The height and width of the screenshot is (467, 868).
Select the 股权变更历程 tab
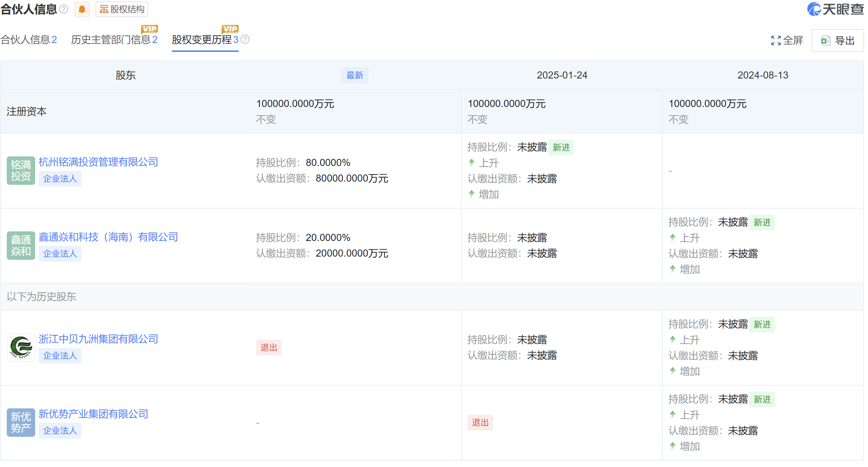pos(205,39)
